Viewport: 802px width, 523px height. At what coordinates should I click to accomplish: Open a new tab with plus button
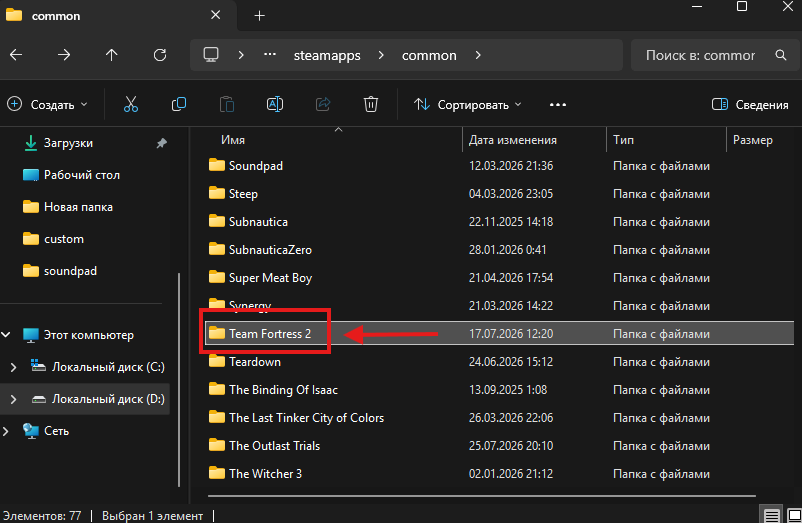259,16
